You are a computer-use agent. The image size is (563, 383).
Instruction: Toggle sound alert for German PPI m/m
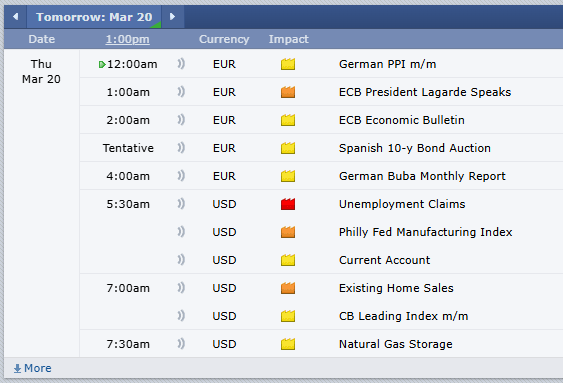point(181,64)
